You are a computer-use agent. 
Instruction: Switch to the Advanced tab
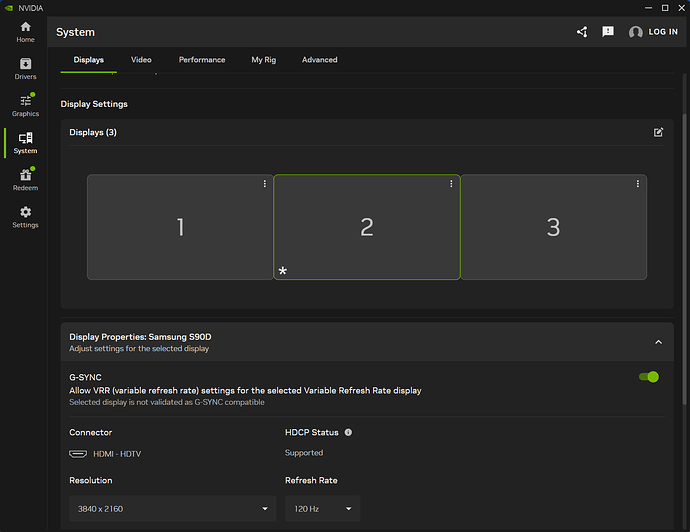click(319, 60)
